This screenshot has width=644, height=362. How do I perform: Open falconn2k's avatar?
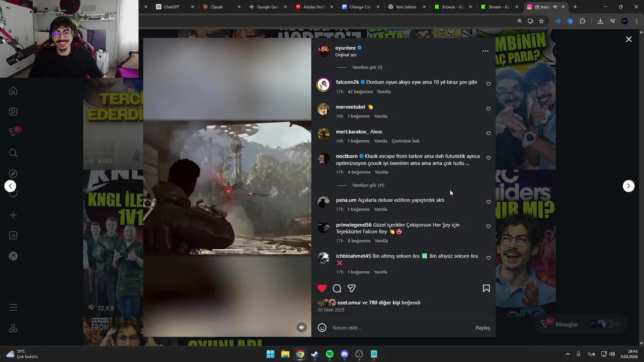(x=323, y=84)
